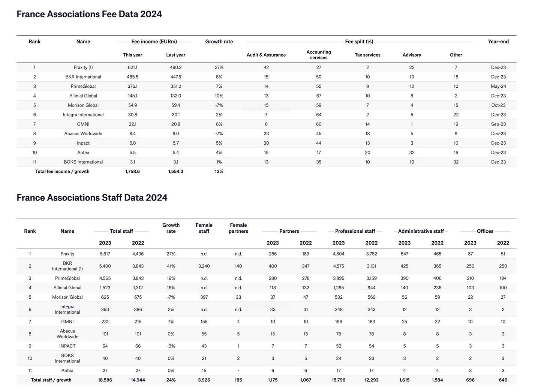Click the Audit & Assurance column header
This screenshot has width=535, height=392.
(266, 55)
